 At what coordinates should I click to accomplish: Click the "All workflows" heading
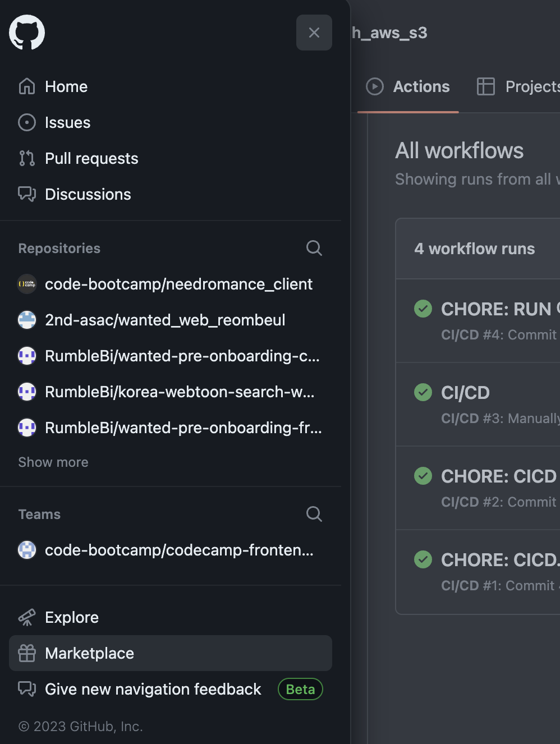click(459, 150)
